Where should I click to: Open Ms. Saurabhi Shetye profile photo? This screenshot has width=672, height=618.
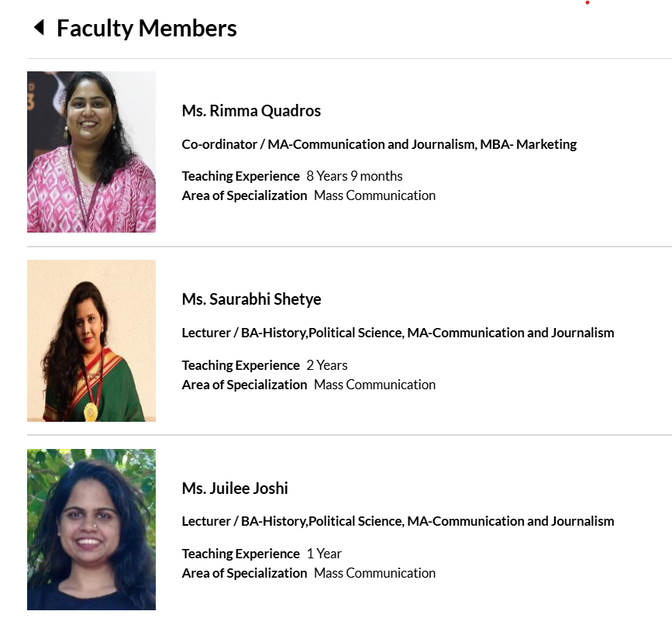pyautogui.click(x=91, y=340)
